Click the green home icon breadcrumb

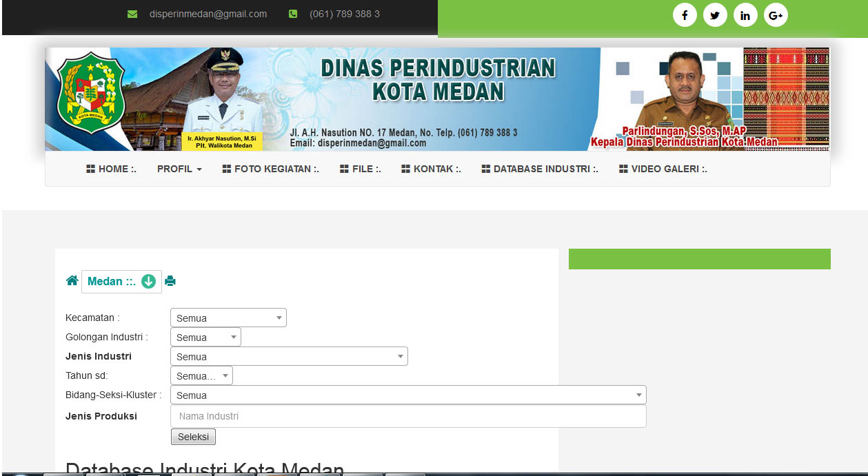(72, 281)
